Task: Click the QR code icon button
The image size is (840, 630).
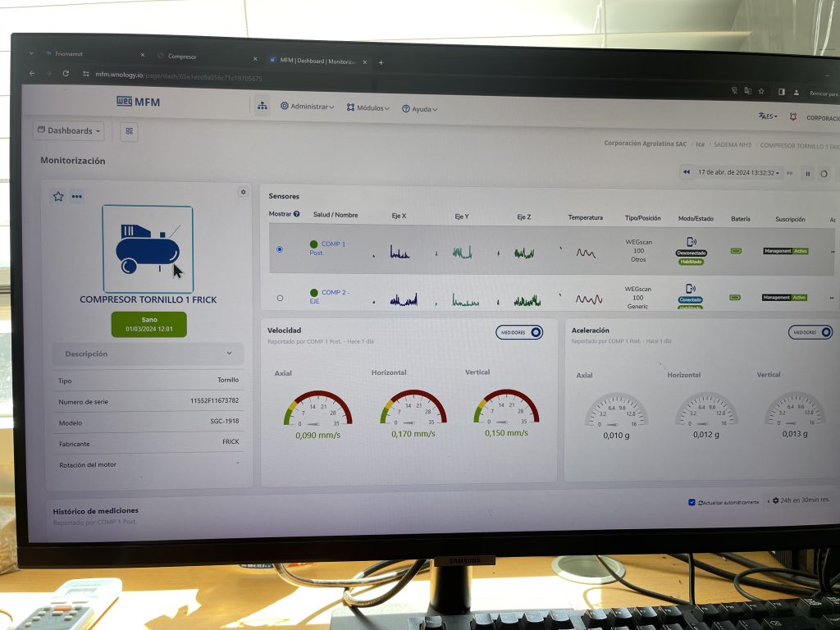Action: [129, 131]
